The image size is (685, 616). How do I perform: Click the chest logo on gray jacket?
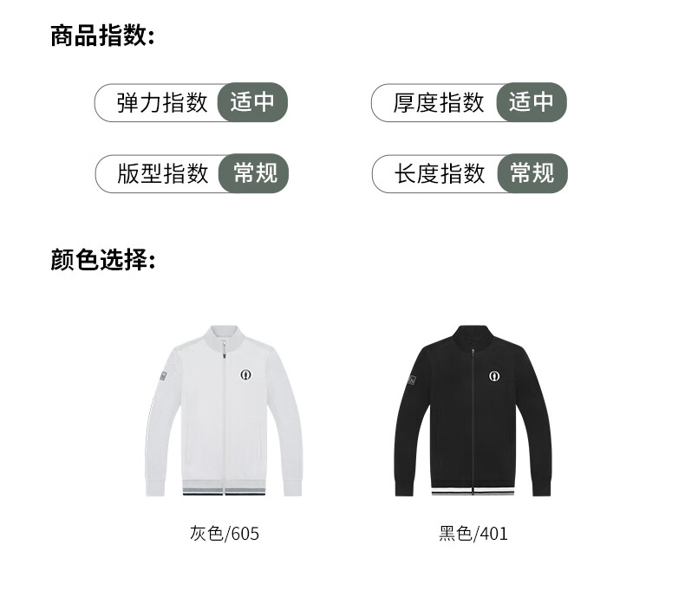(246, 375)
